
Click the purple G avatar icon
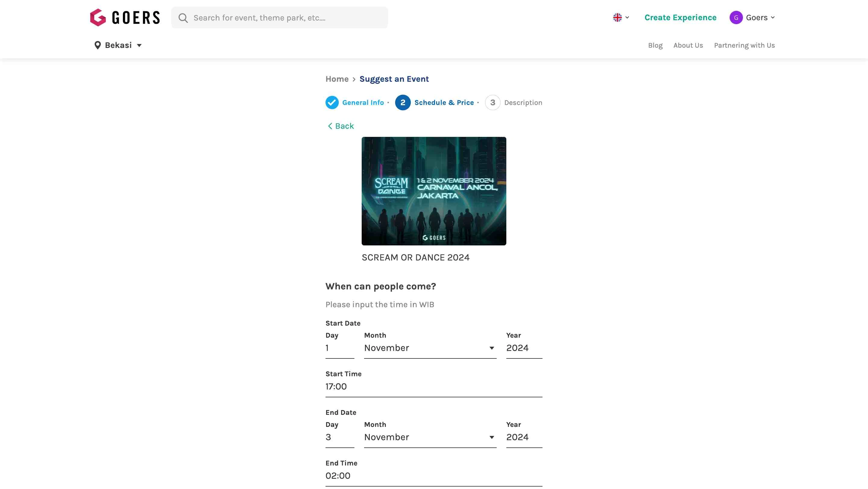736,17
